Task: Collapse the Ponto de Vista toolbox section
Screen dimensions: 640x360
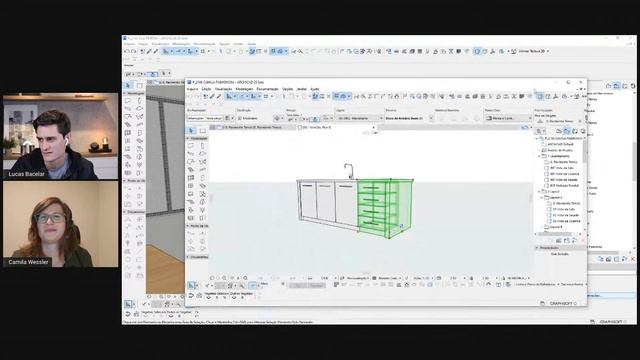Action: (188, 226)
